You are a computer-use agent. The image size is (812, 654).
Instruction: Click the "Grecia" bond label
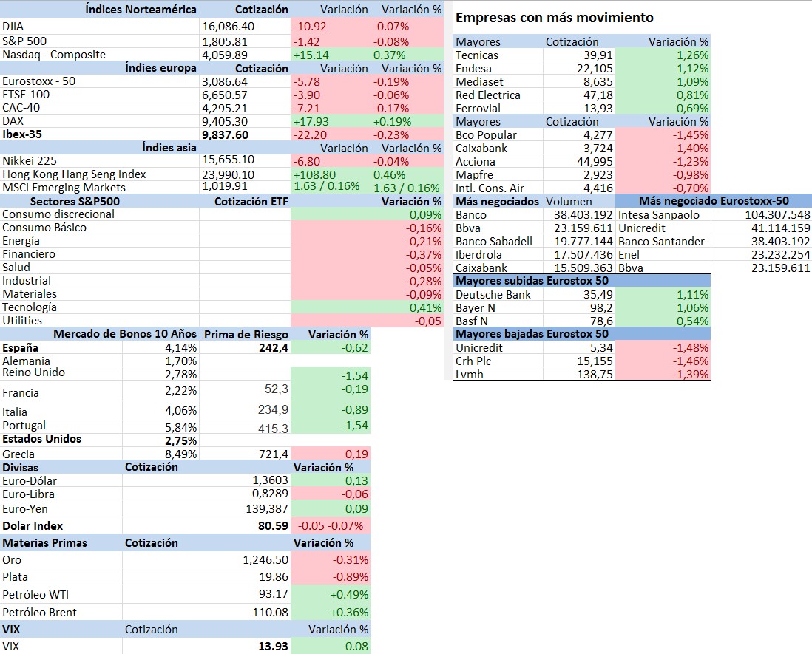click(18, 454)
